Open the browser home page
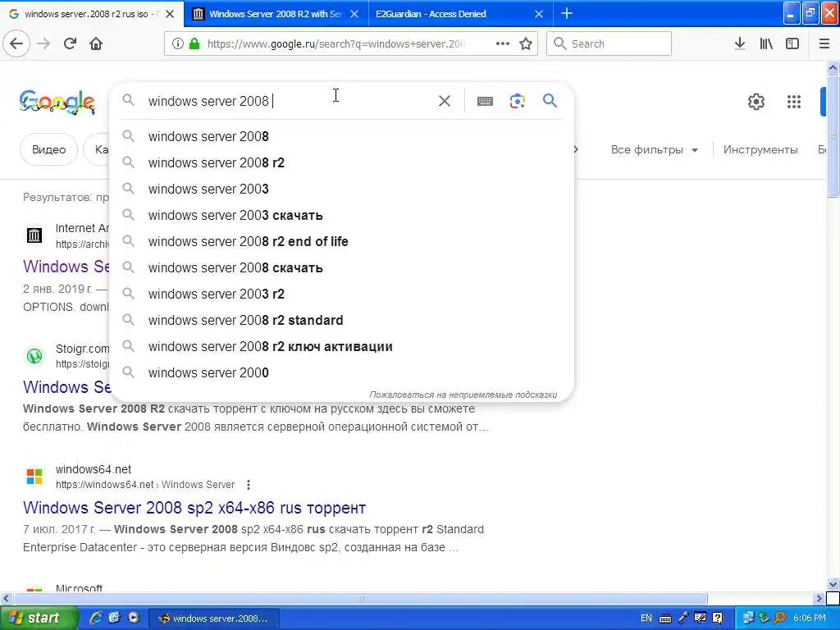 click(96, 43)
